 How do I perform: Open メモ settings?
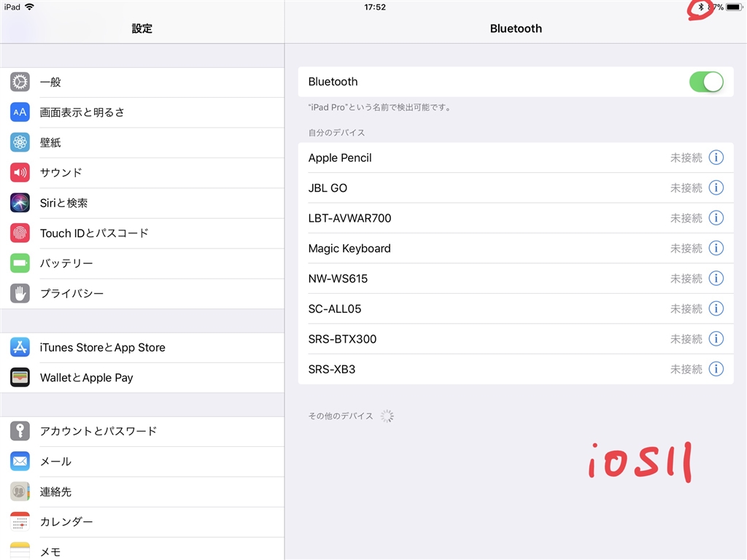point(142,548)
